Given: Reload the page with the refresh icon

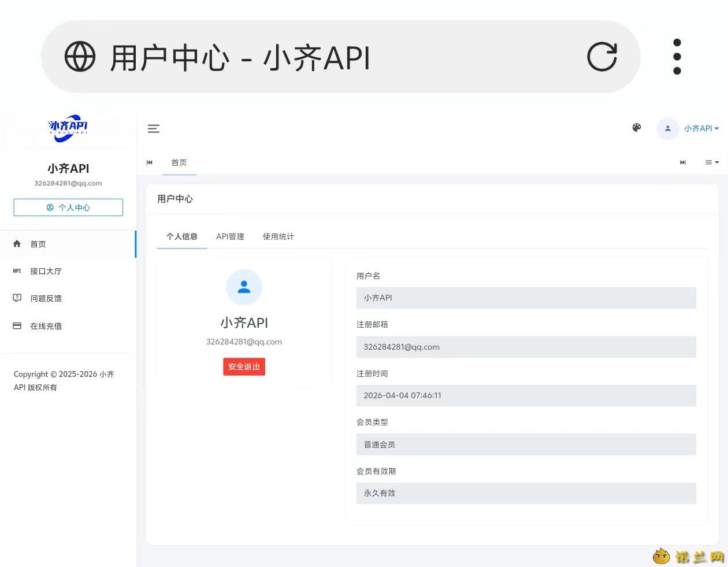Looking at the screenshot, I should (602, 57).
